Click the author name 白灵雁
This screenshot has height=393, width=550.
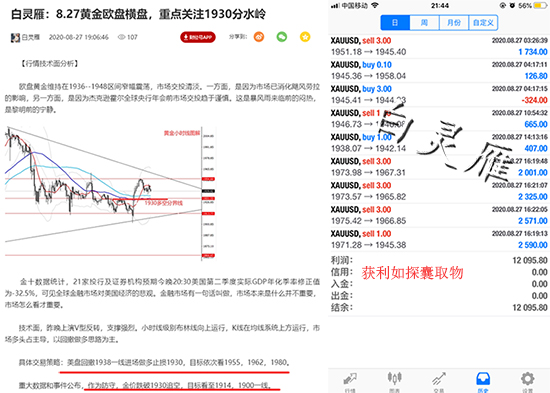pyautogui.click(x=31, y=37)
